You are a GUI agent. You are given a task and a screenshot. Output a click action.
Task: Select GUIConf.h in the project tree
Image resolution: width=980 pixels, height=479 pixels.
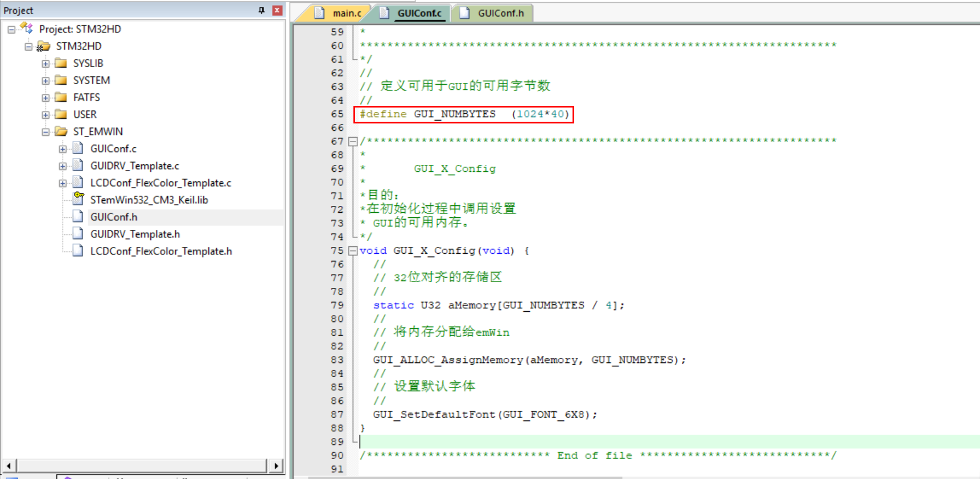114,217
